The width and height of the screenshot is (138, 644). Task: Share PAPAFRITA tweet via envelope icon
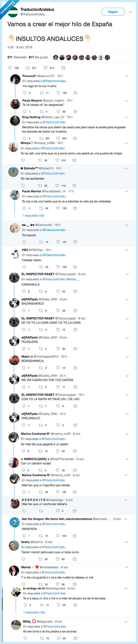tap(75, 536)
